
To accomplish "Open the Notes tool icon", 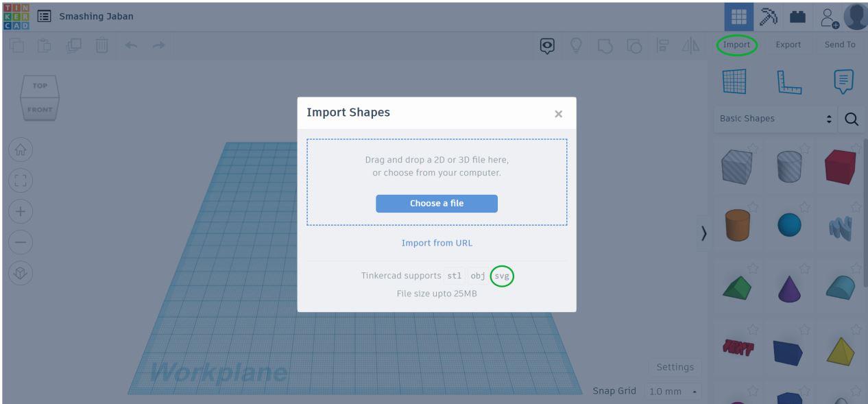I will (x=844, y=81).
